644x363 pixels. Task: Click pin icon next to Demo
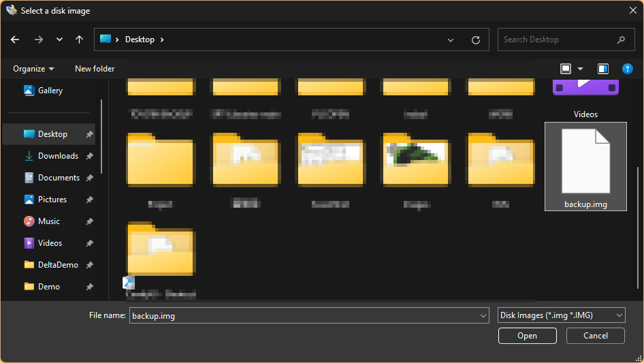(x=89, y=287)
